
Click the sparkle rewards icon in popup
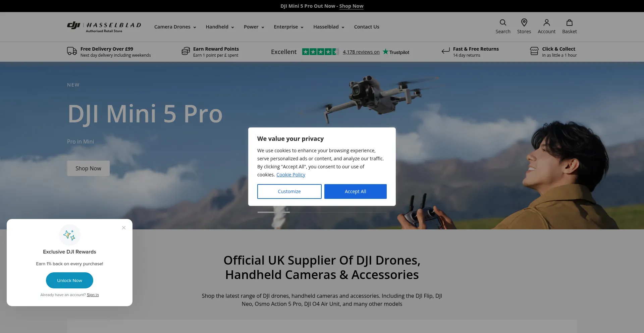[x=69, y=235]
